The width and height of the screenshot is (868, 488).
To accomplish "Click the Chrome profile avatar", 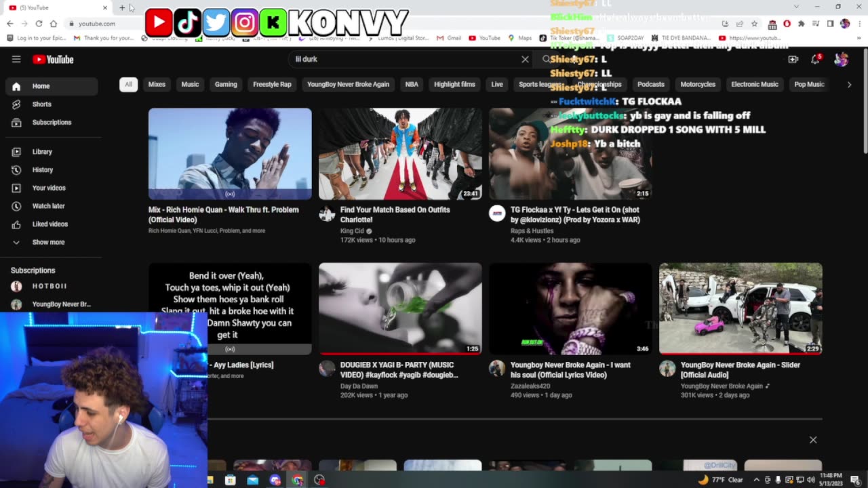I will [x=845, y=24].
